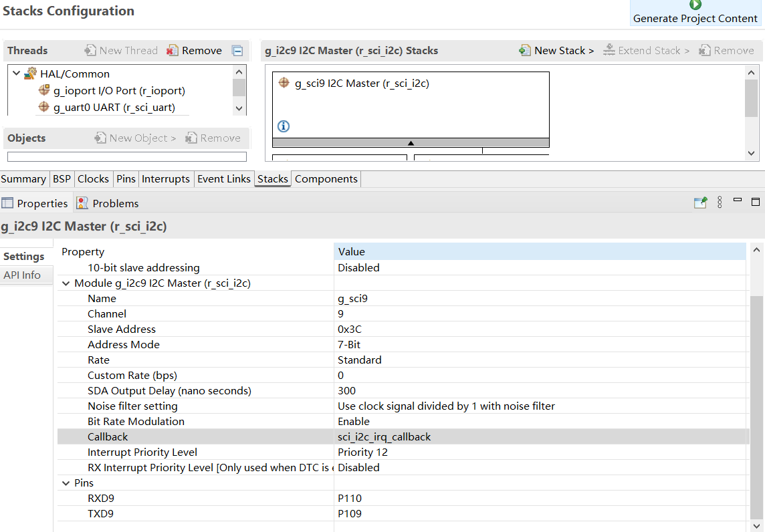Open the Properties view menu dots

720,203
